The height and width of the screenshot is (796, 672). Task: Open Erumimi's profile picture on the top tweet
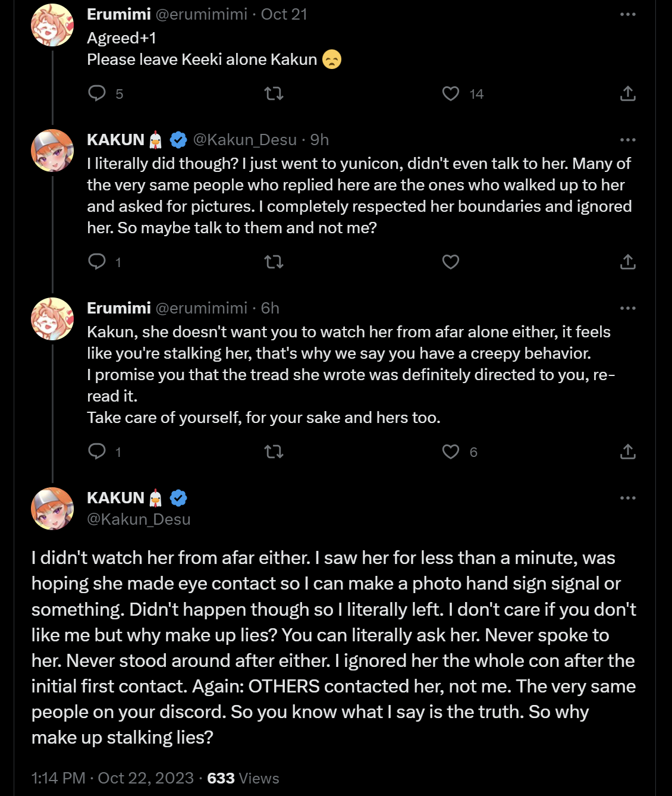click(52, 25)
